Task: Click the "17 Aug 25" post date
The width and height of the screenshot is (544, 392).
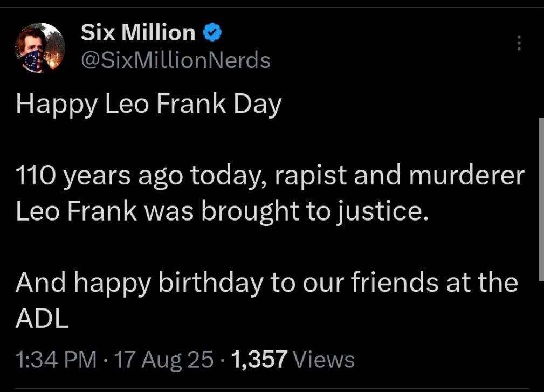Action: pyautogui.click(x=164, y=359)
